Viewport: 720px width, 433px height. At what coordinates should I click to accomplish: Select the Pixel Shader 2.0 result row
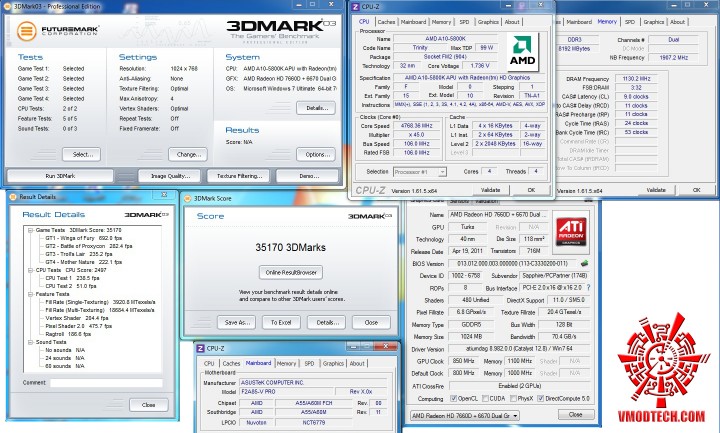(x=79, y=326)
